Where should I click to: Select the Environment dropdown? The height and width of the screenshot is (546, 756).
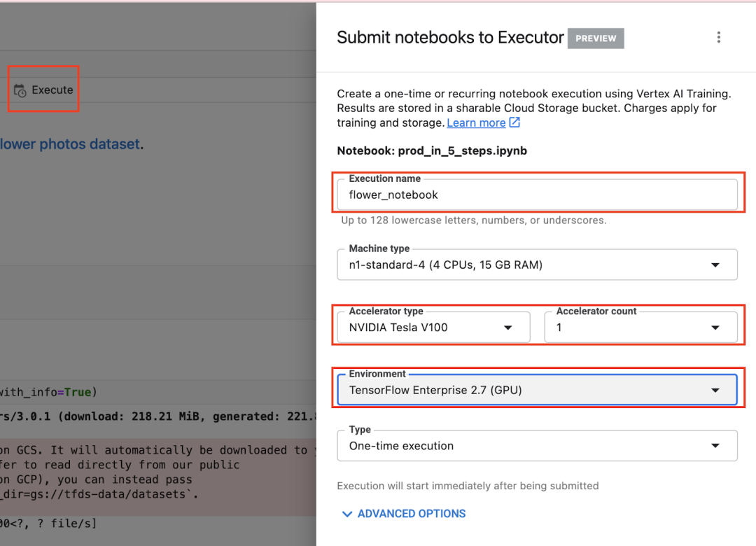pyautogui.click(x=537, y=390)
